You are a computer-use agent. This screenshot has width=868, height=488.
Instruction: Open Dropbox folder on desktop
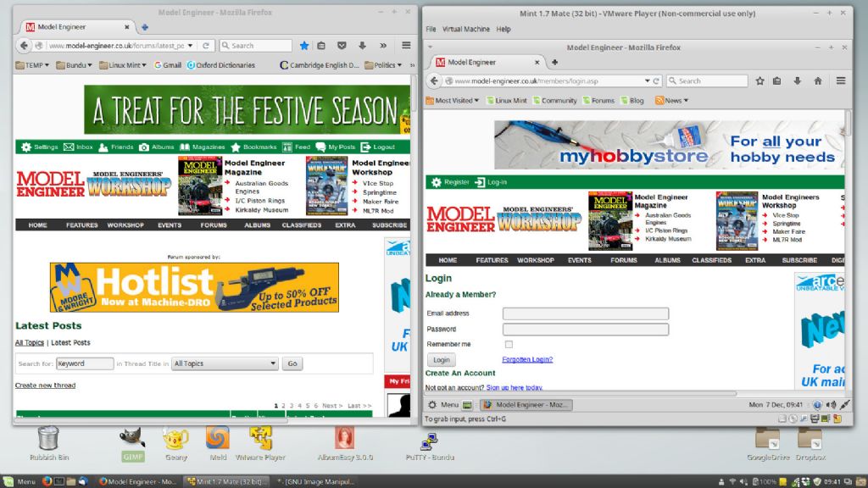click(810, 444)
